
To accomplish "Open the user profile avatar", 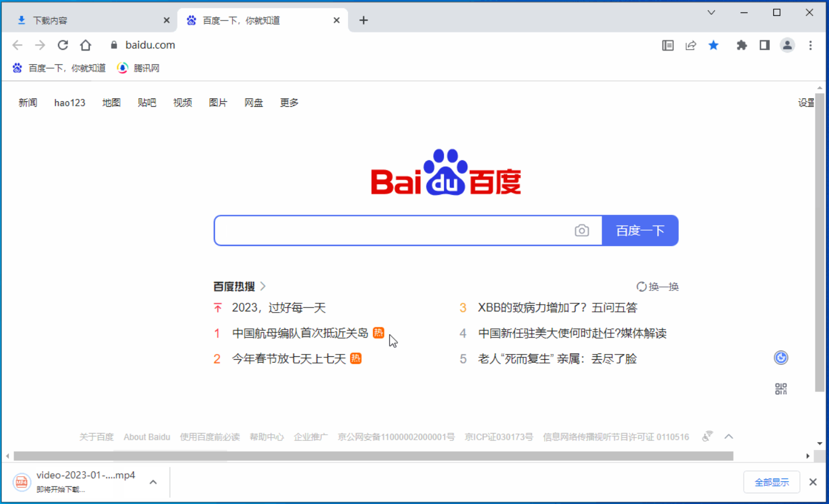I will tap(787, 45).
